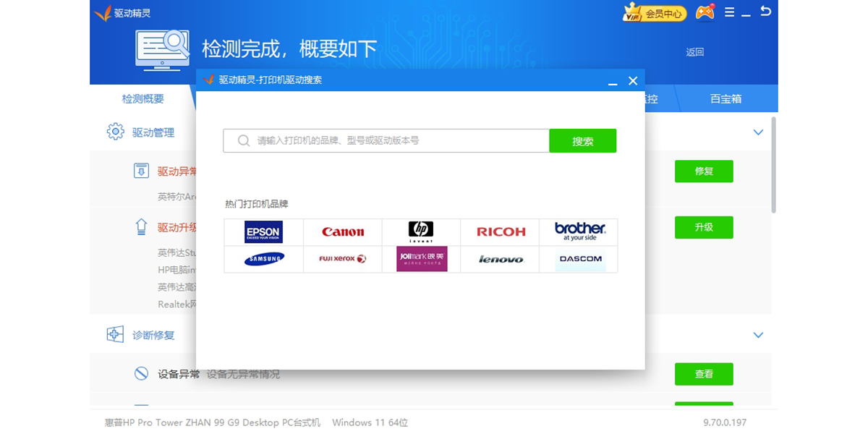This screenshot has height=434, width=868.
Task: Click the 检测完成，概要如下 heading
Action: click(x=290, y=49)
